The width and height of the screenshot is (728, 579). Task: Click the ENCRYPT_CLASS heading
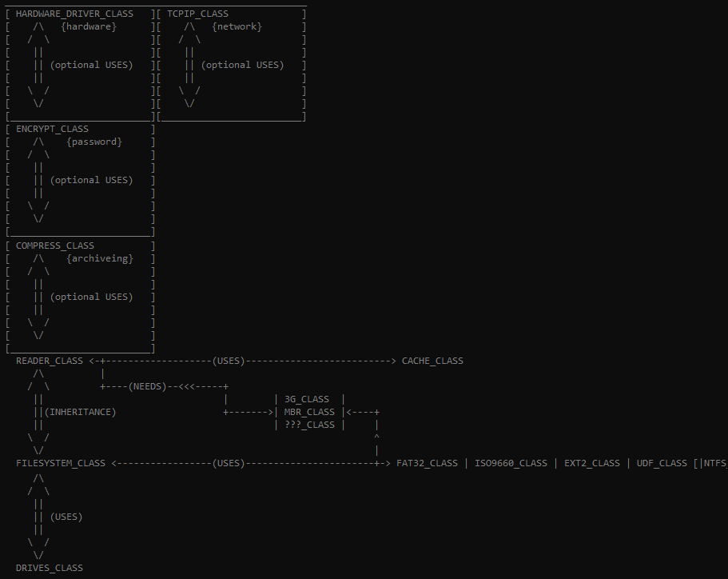(52, 129)
